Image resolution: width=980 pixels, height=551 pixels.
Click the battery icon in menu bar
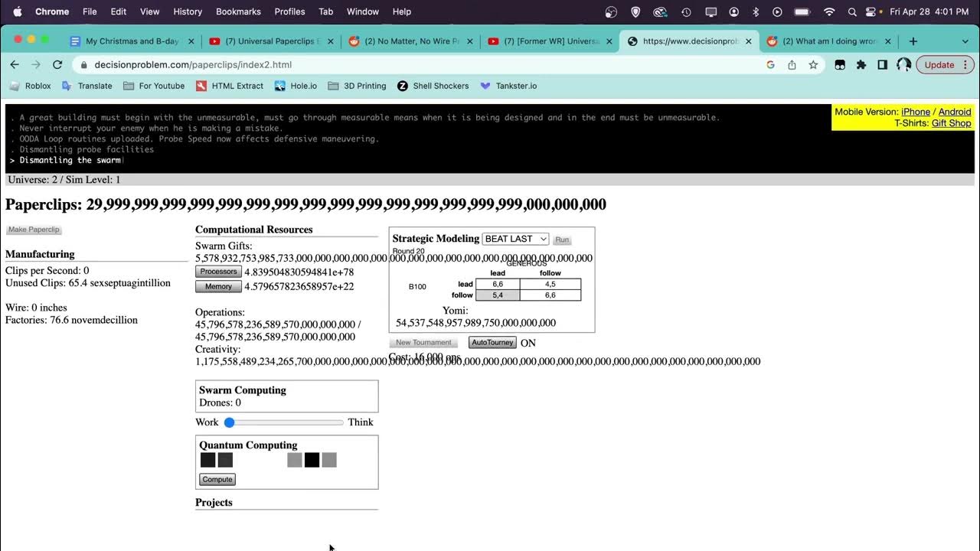(802, 11)
